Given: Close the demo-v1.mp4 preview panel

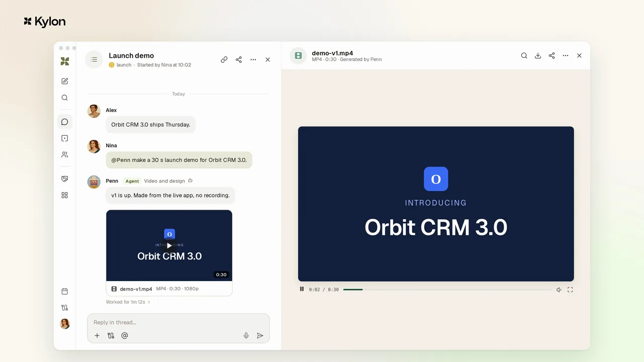Looking at the screenshot, I should (x=579, y=56).
